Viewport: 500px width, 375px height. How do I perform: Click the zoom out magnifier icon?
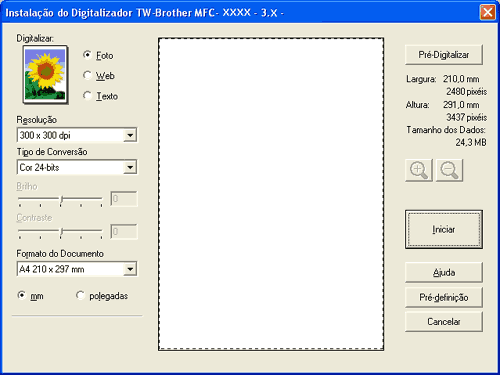coord(449,170)
